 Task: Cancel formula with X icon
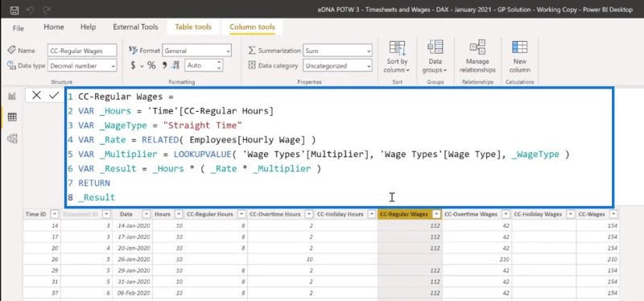pos(36,96)
